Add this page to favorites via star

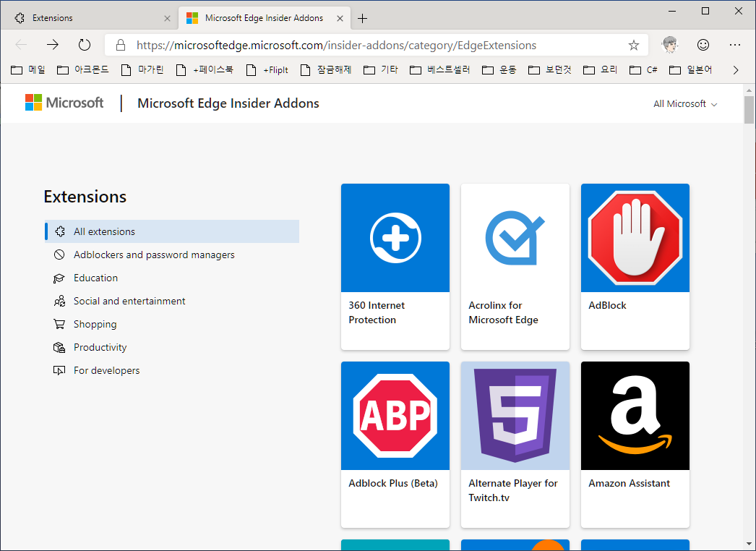point(634,46)
